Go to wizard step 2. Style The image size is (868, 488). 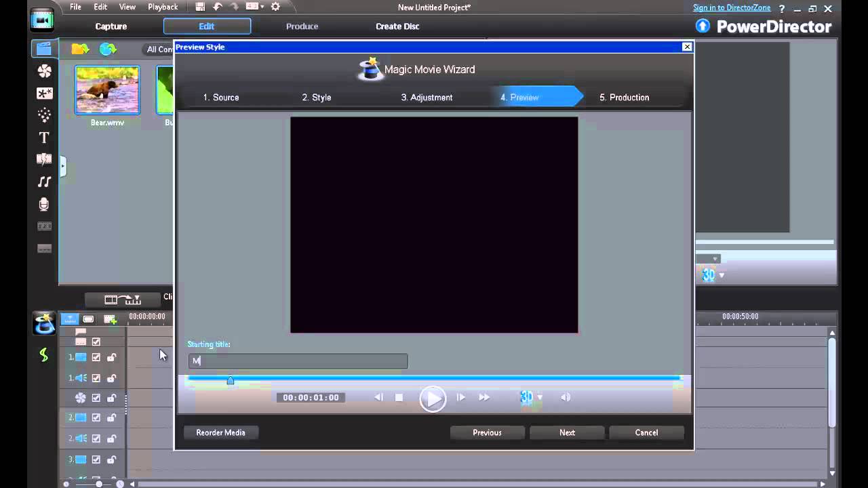(x=317, y=98)
